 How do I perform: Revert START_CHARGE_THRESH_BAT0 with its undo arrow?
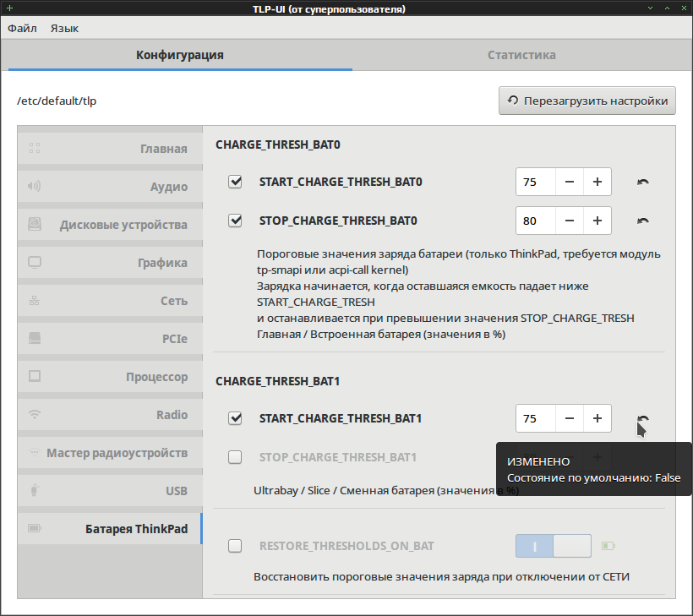click(643, 182)
